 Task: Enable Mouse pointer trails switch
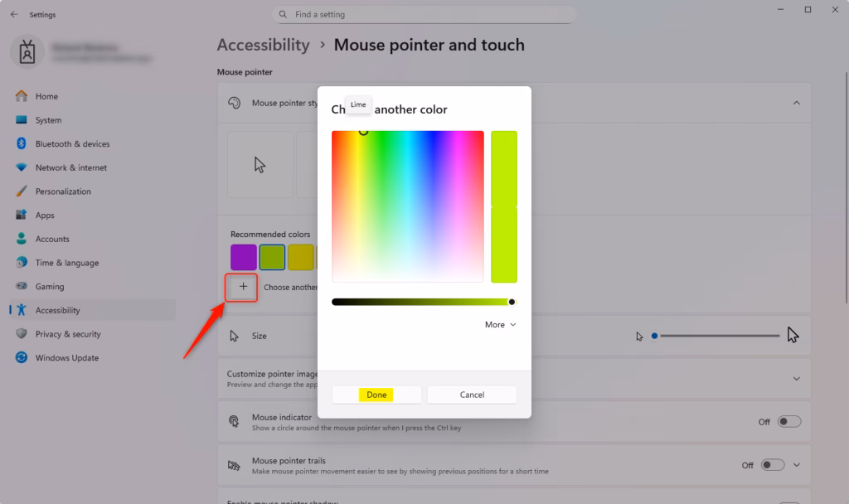pyautogui.click(x=772, y=465)
